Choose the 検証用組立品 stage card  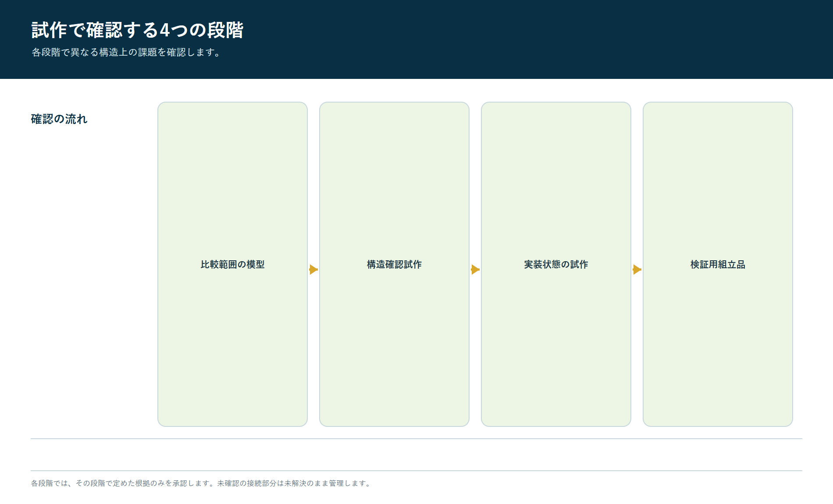pyautogui.click(x=718, y=264)
